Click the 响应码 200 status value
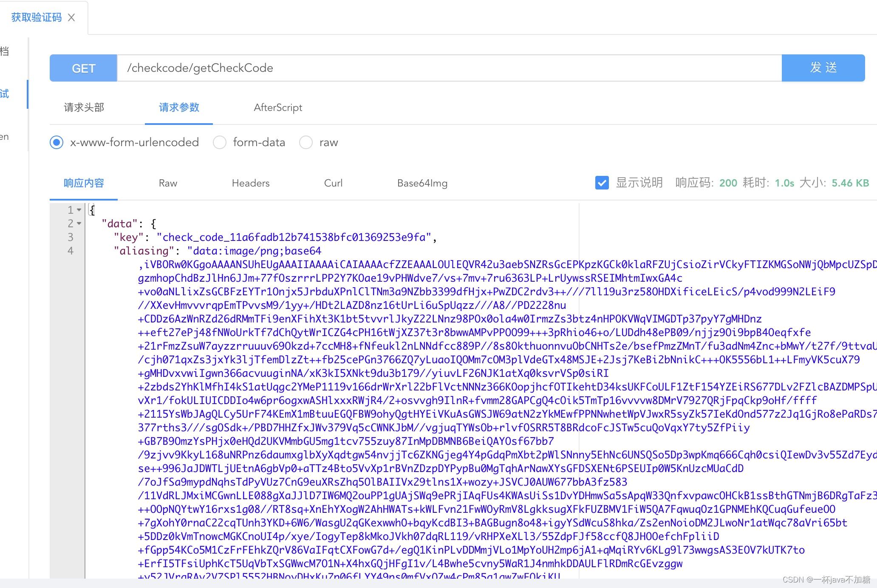 click(x=728, y=183)
